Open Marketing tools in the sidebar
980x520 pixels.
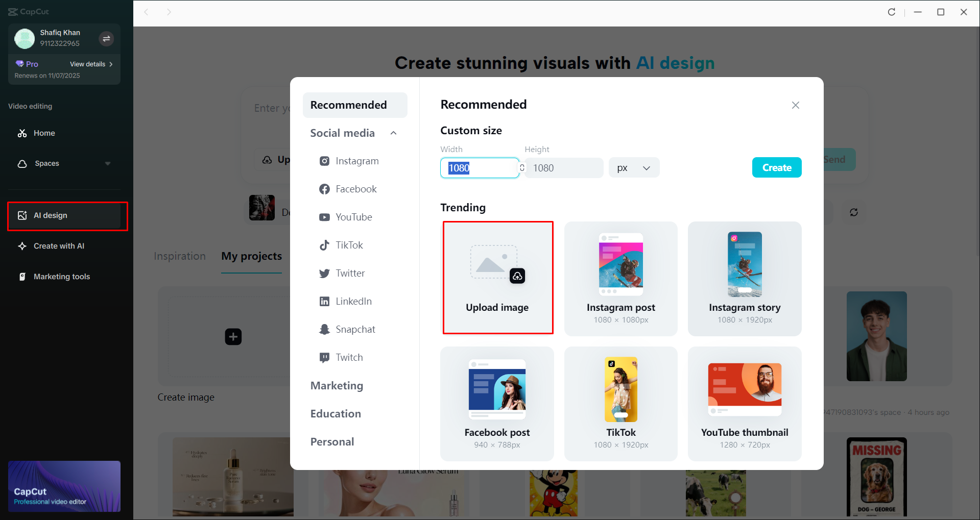[61, 276]
